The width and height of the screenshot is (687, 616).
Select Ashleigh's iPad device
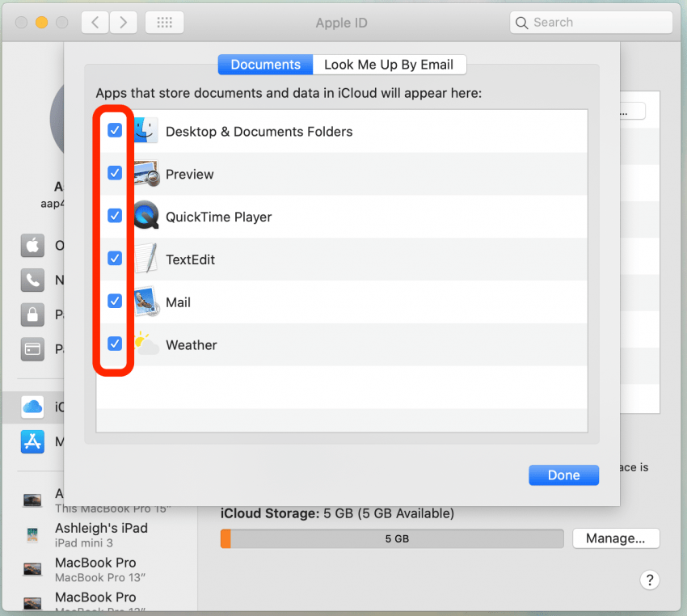[101, 535]
